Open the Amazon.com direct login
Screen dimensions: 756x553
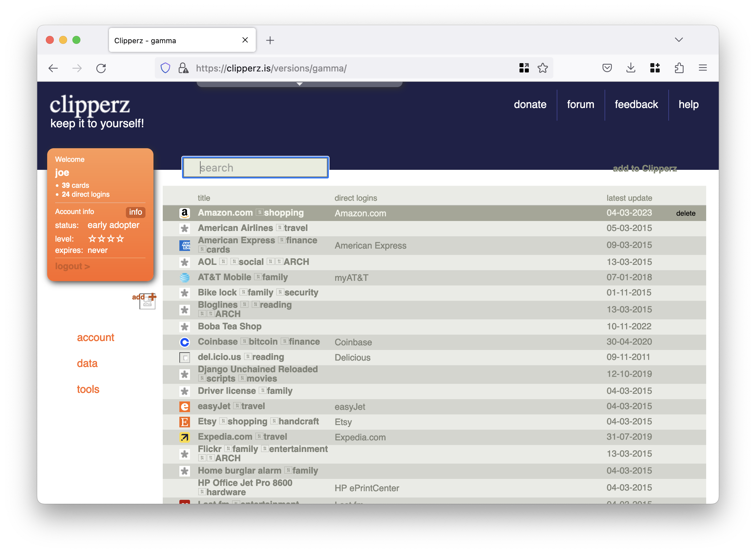360,213
